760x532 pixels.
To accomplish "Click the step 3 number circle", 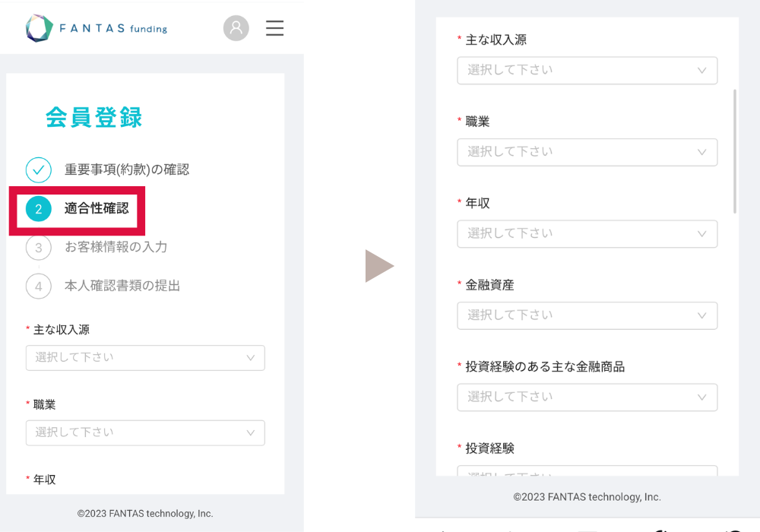I will pyautogui.click(x=39, y=248).
